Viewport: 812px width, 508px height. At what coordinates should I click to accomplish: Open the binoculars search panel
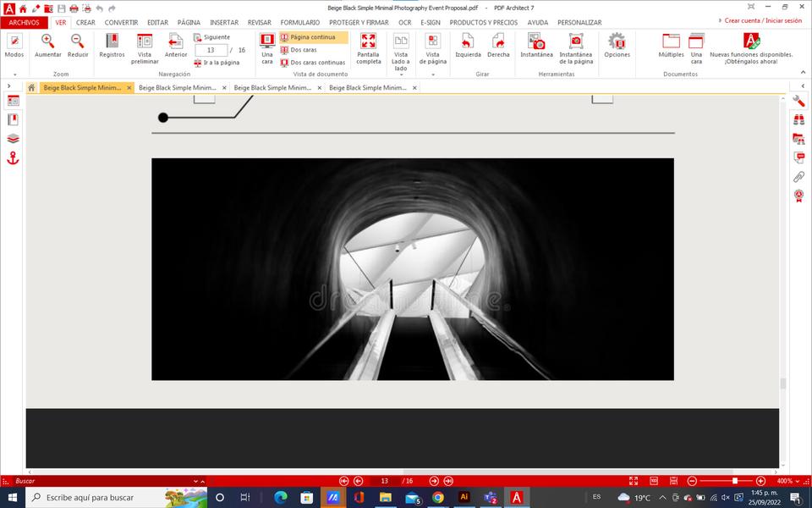[x=798, y=119]
